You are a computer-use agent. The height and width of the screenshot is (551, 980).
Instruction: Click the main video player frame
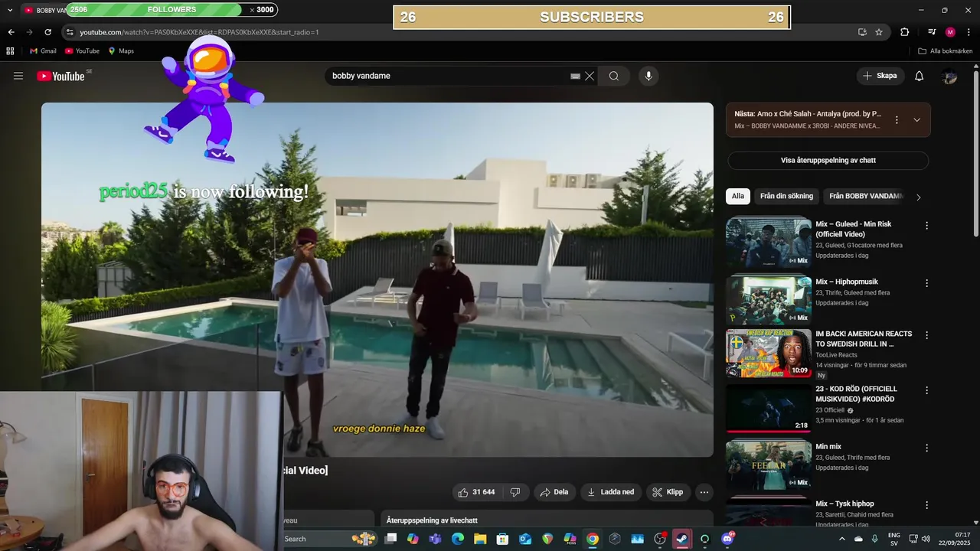(377, 279)
